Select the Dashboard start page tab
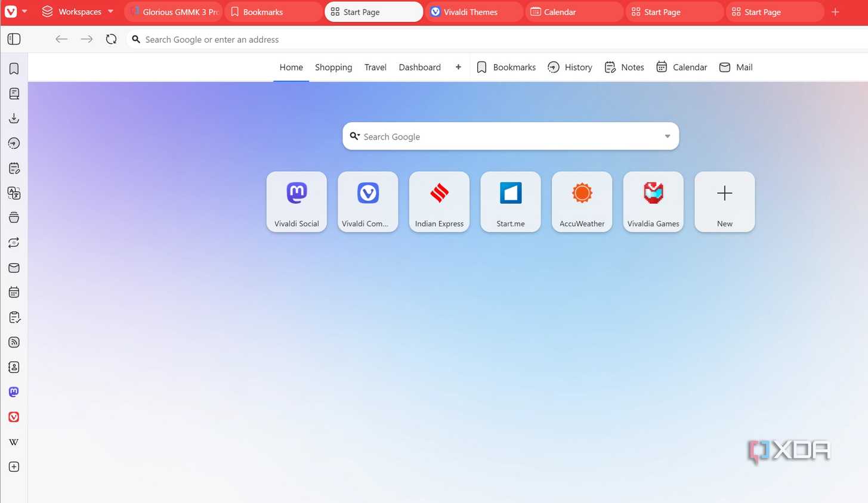 coord(419,67)
